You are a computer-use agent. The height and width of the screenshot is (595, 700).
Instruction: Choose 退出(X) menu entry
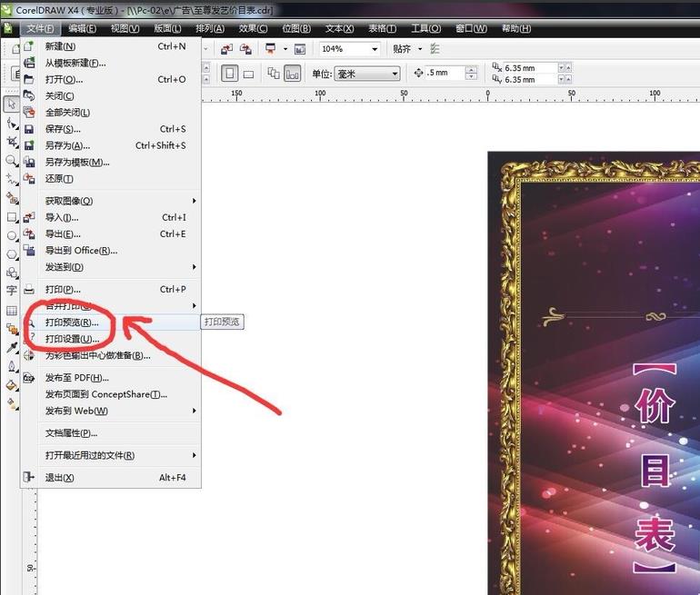(111, 478)
